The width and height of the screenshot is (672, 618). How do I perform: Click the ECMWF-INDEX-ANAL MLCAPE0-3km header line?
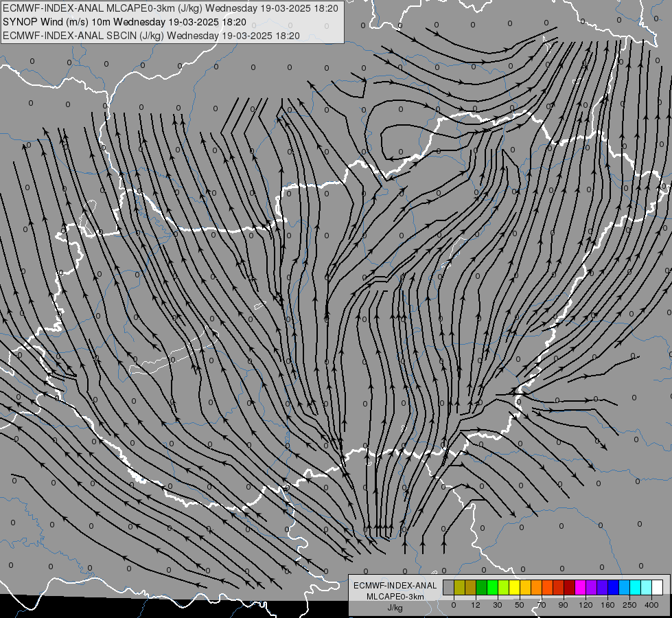tap(170, 8)
